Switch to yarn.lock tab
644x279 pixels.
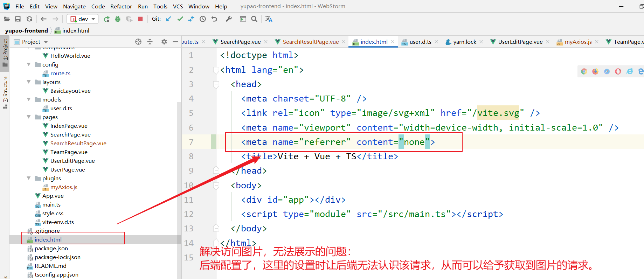tap(465, 42)
